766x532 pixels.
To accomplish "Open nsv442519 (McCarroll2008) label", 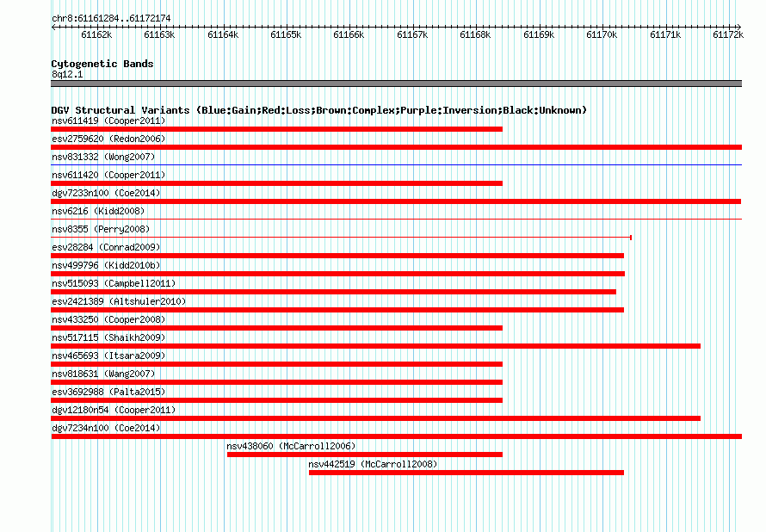I will [373, 464].
